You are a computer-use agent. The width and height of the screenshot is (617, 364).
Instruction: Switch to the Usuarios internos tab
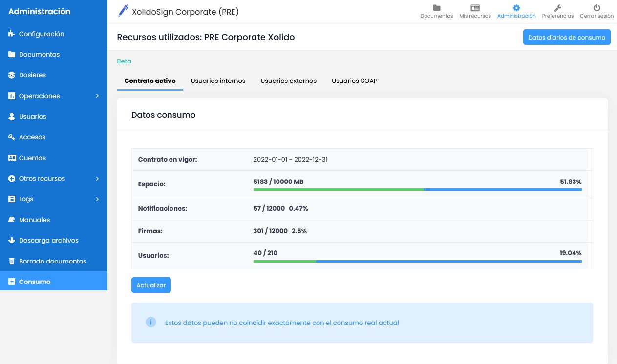point(218,81)
